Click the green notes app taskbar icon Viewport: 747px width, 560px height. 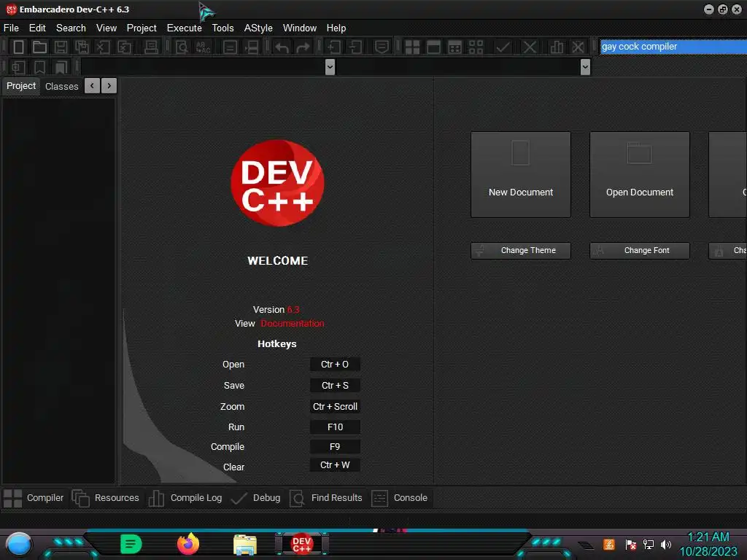[131, 544]
